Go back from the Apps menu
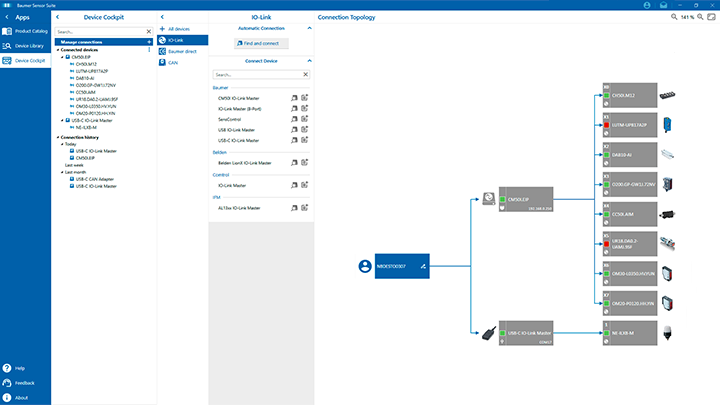The image size is (720, 405). point(7,17)
